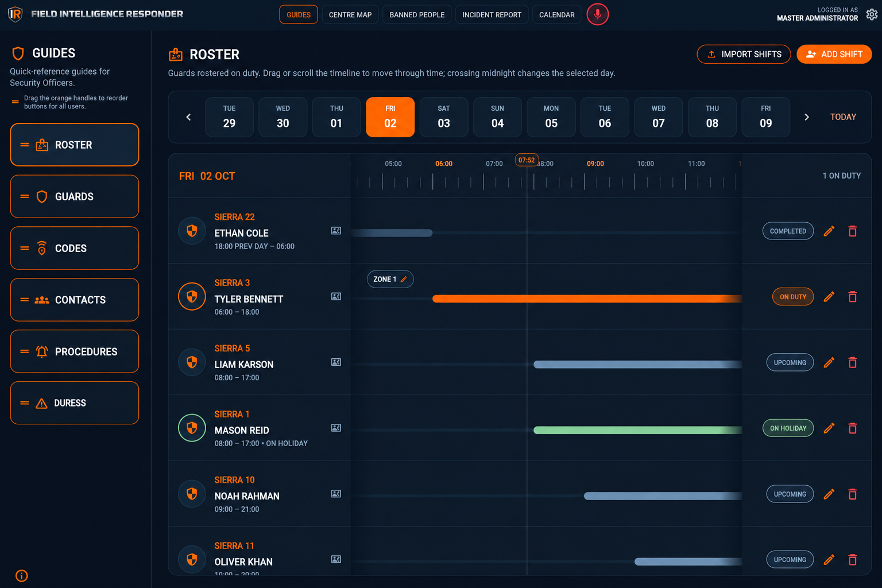Jump to Today in the roster

[843, 117]
